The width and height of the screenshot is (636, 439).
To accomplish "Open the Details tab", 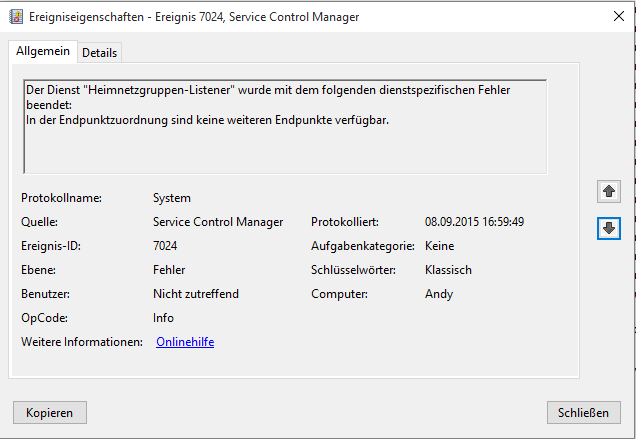I will click(99, 52).
